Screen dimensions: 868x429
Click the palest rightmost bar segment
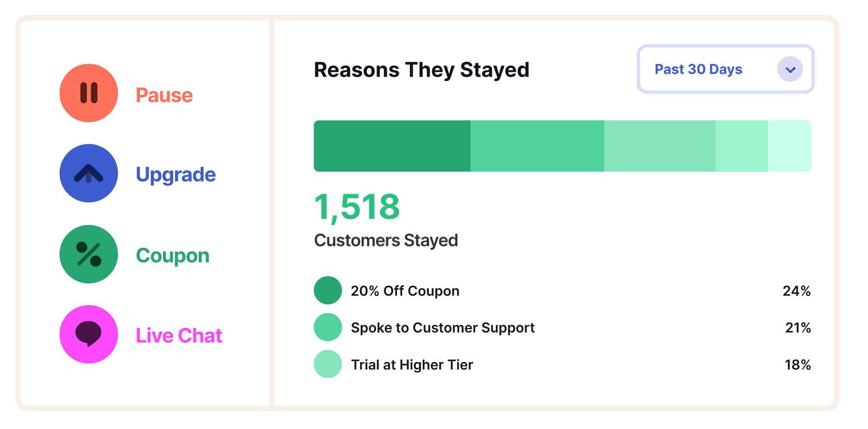[x=789, y=146]
